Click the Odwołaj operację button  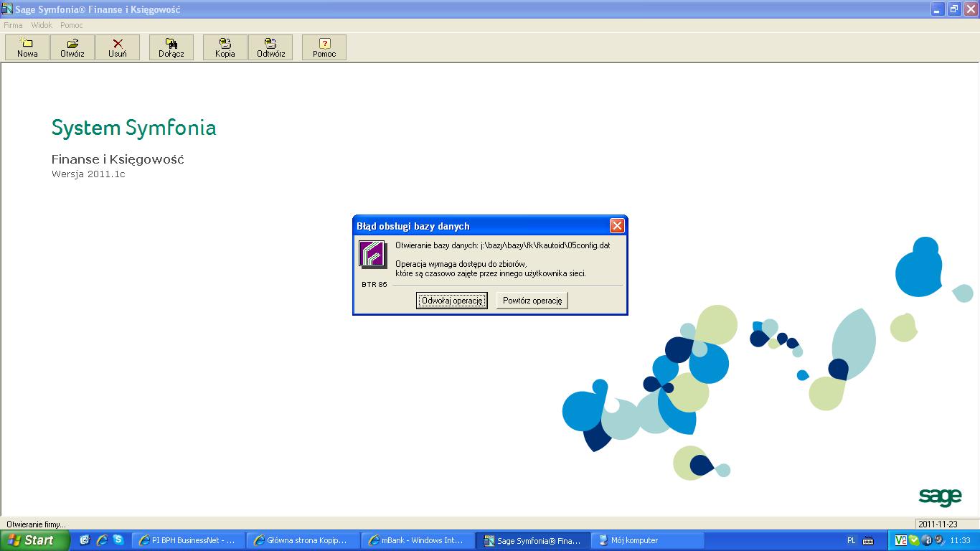(x=452, y=301)
